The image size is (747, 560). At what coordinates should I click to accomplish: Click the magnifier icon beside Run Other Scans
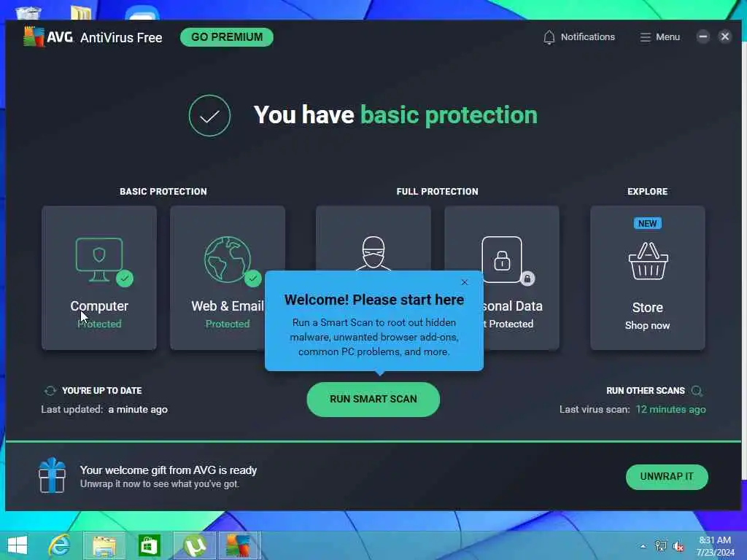point(697,391)
